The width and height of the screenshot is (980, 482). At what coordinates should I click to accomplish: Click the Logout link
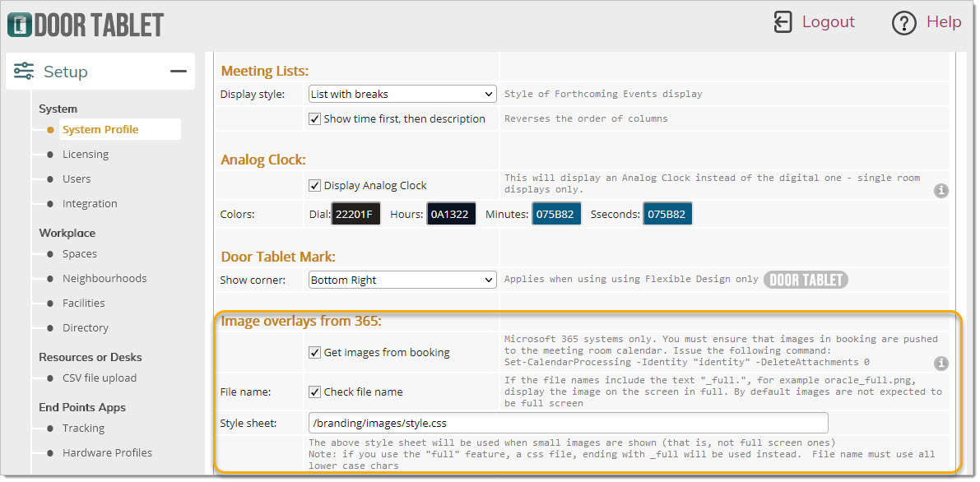coord(828,22)
